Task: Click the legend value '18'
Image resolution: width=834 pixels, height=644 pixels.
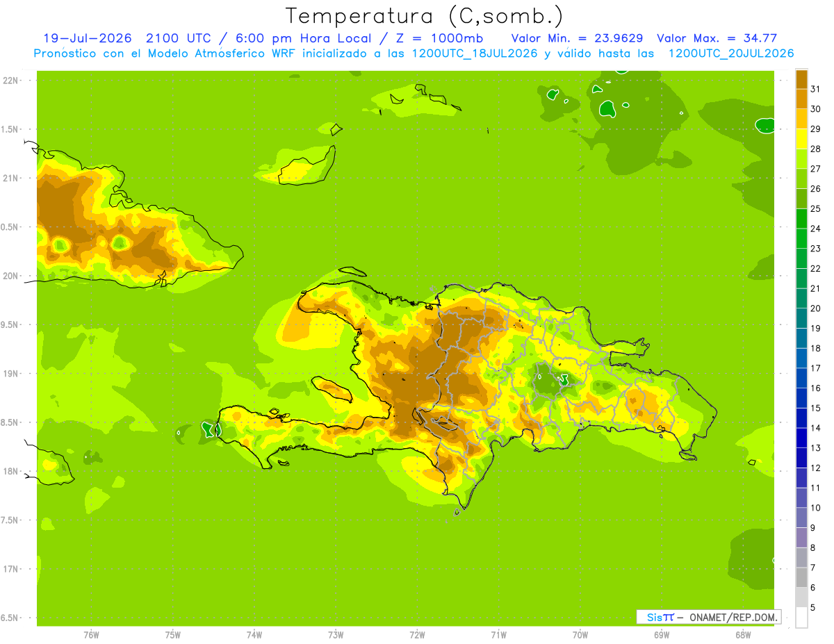Action: click(816, 348)
